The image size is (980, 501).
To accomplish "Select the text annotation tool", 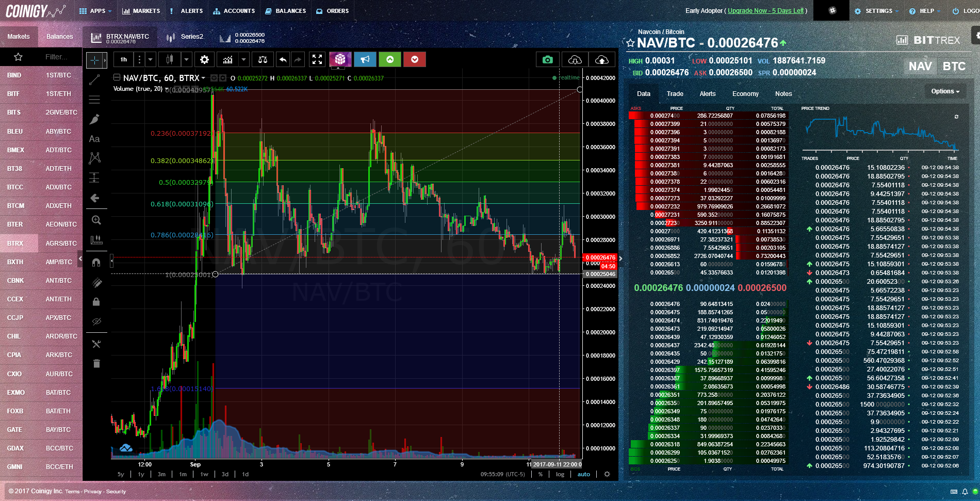I will (94, 139).
